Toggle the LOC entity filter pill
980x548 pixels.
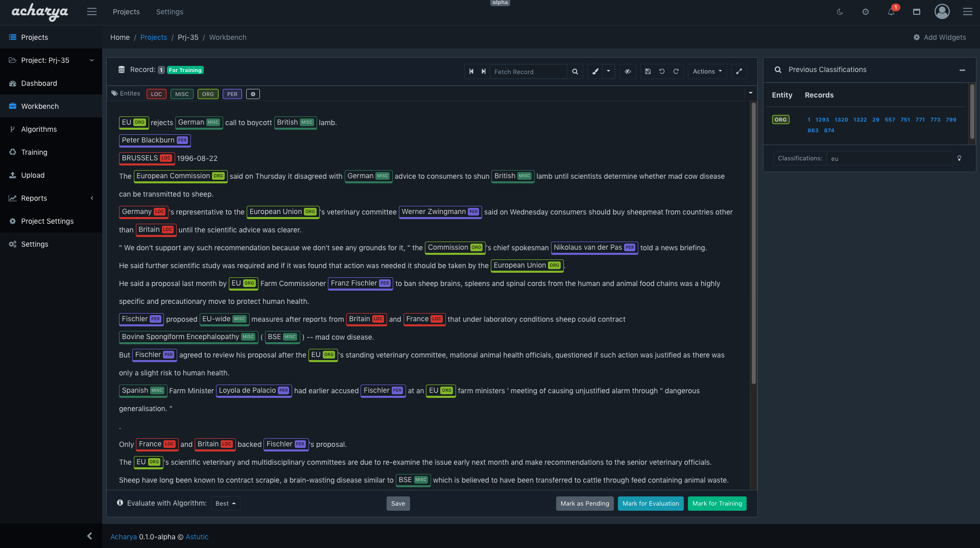tap(156, 93)
